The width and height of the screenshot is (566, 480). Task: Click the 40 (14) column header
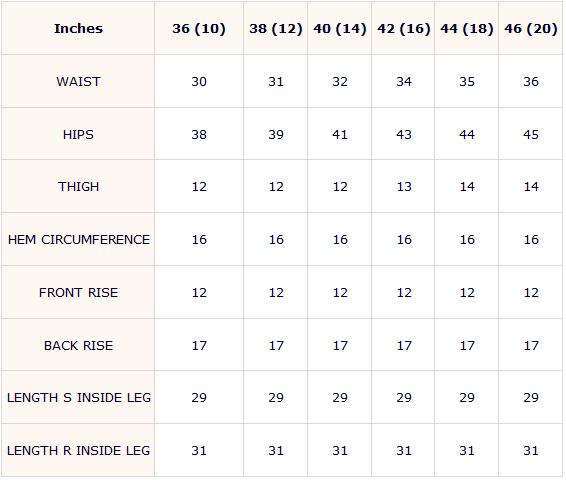coord(340,29)
